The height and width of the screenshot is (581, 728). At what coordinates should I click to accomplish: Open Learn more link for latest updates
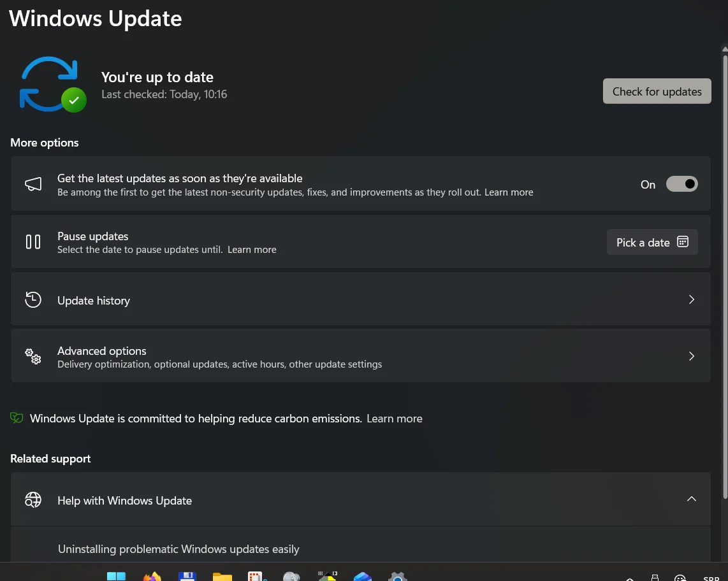tap(509, 192)
